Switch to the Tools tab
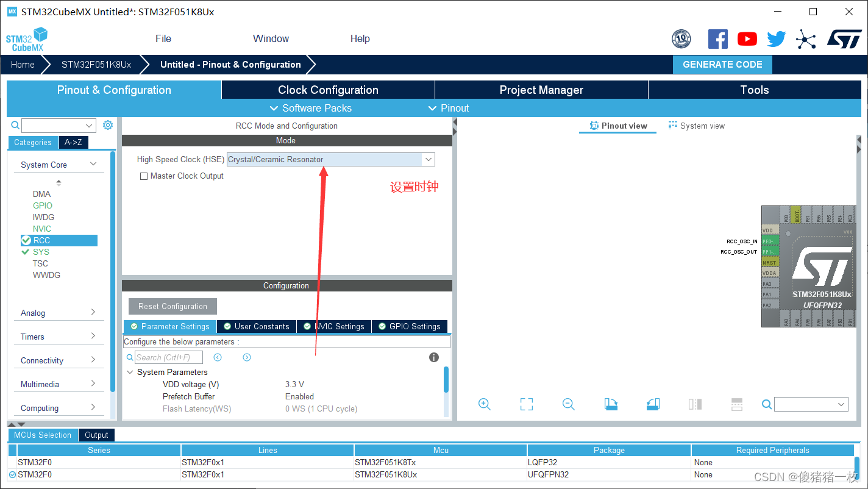This screenshot has width=868, height=489. (x=755, y=90)
